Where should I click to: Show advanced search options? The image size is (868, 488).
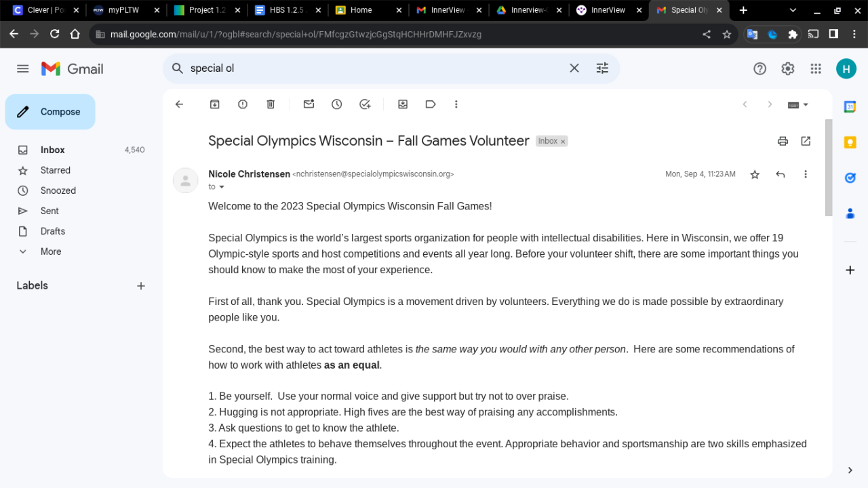[602, 68]
